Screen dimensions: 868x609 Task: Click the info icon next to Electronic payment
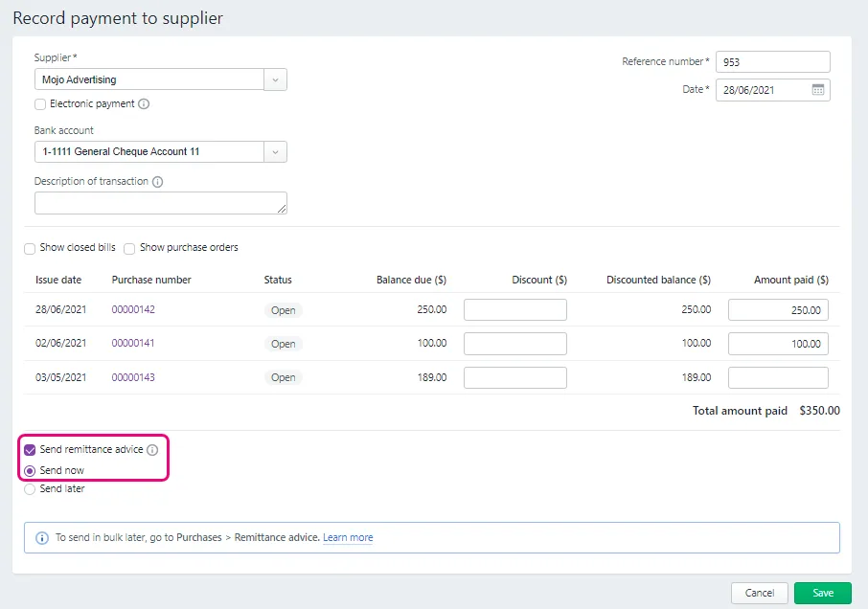144,103
